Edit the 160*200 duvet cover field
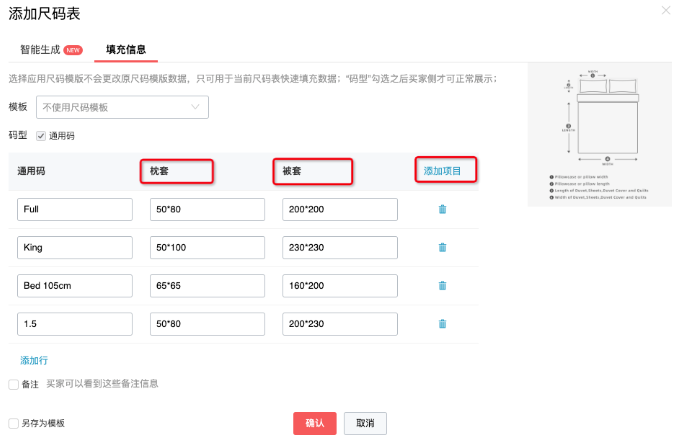This screenshot has width=677, height=439. (341, 285)
